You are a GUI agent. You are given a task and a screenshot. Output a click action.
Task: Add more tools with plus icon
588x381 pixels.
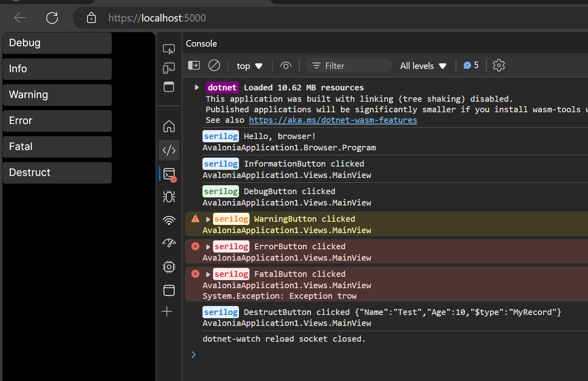[x=167, y=311]
